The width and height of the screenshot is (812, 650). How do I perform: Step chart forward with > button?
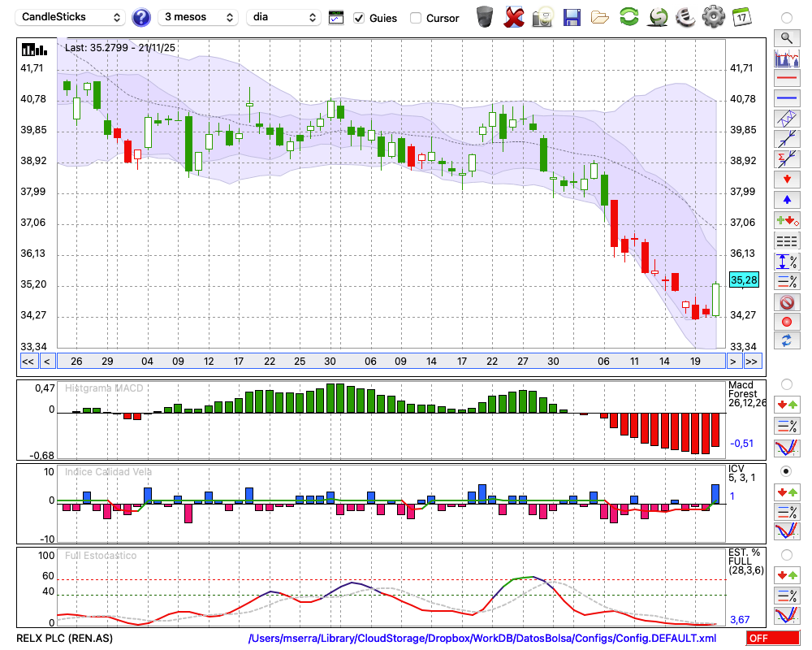732,362
